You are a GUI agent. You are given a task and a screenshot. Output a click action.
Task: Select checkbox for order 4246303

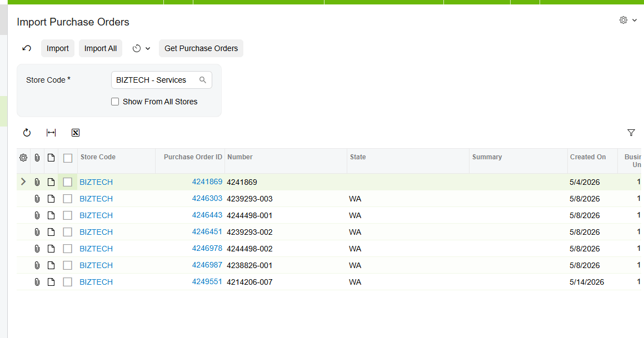click(68, 199)
